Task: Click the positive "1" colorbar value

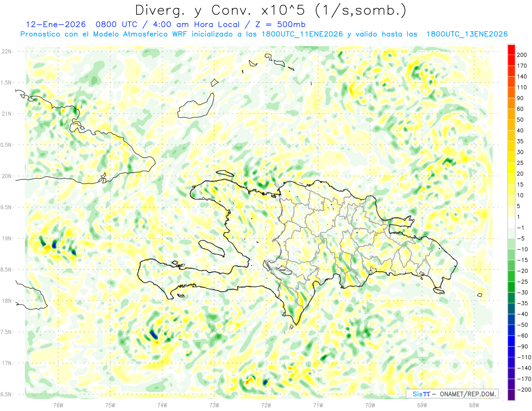Action: tap(519, 217)
